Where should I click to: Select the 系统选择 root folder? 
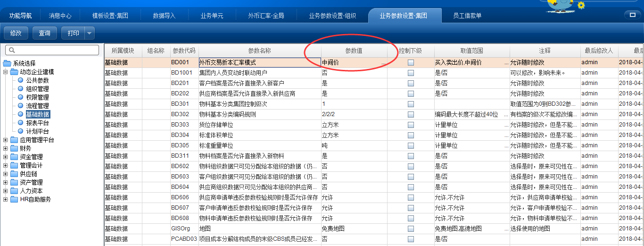24,63
